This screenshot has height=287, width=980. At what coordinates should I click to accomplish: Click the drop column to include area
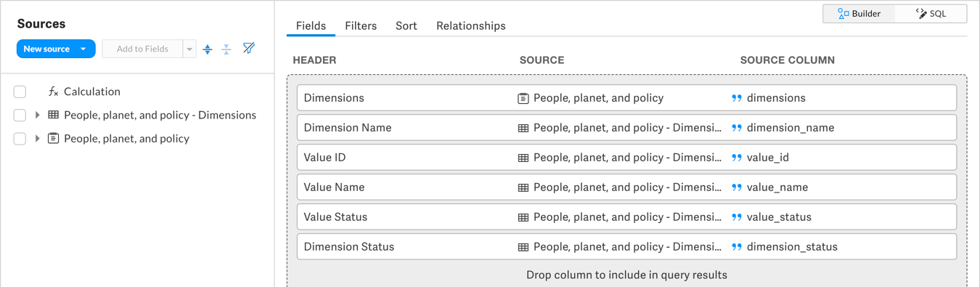coord(626,275)
